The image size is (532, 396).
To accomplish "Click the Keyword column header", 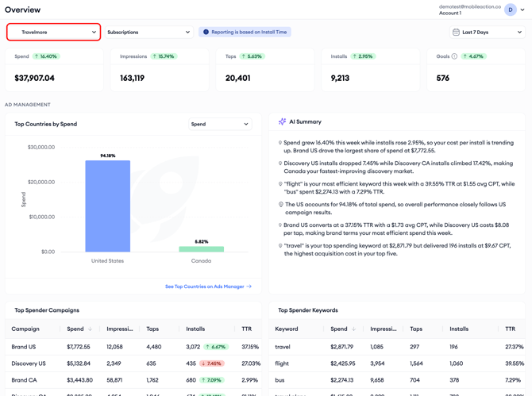I will pyautogui.click(x=287, y=329).
